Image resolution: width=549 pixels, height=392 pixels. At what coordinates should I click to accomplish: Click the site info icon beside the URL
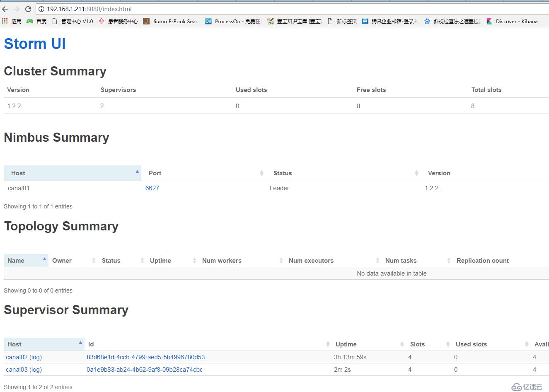[41, 9]
